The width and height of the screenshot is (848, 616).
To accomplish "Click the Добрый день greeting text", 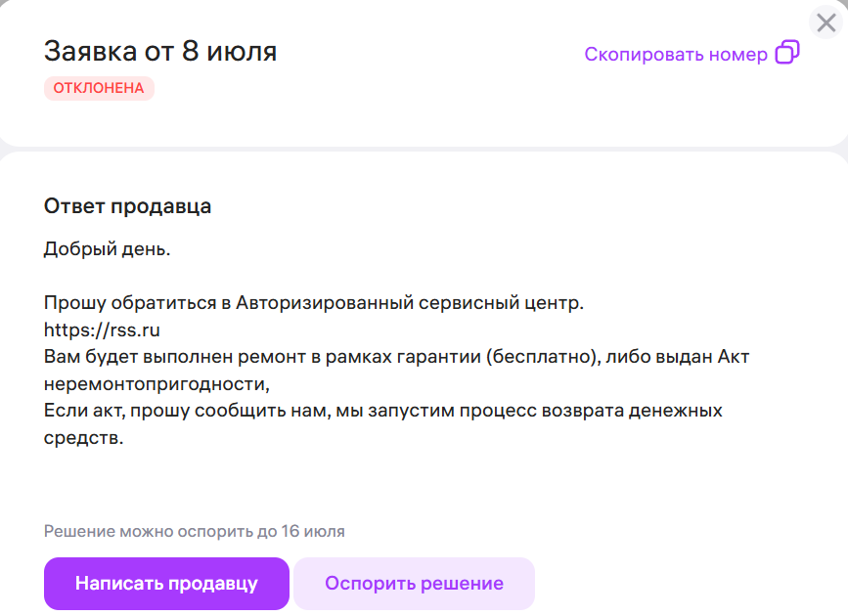I will click(x=107, y=249).
